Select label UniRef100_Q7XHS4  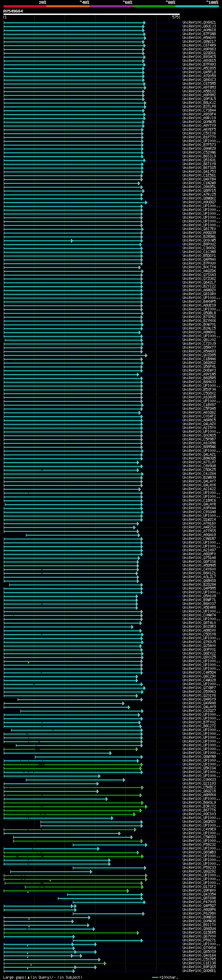coord(199,948)
